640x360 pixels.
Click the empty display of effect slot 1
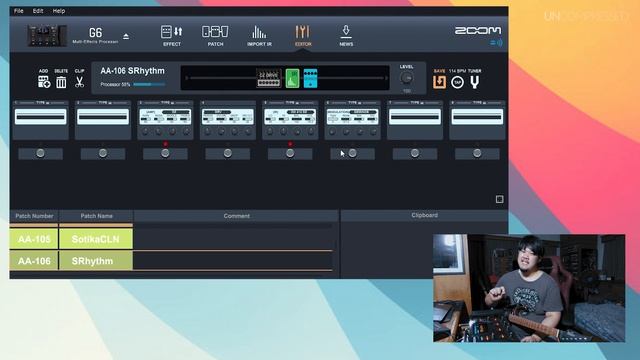click(x=40, y=117)
